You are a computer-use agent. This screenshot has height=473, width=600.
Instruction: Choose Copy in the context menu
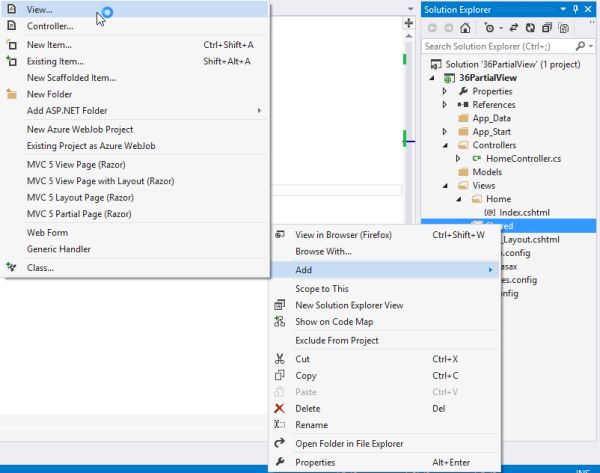pyautogui.click(x=385, y=376)
